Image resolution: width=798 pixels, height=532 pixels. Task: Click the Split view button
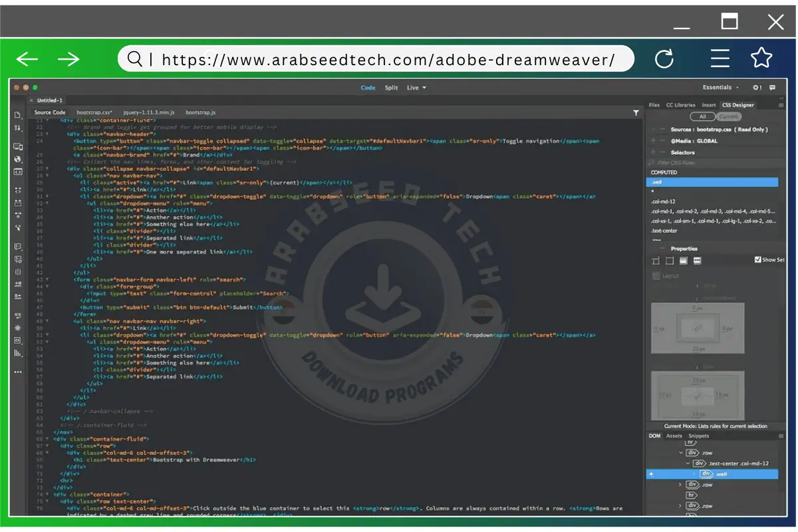coord(391,87)
